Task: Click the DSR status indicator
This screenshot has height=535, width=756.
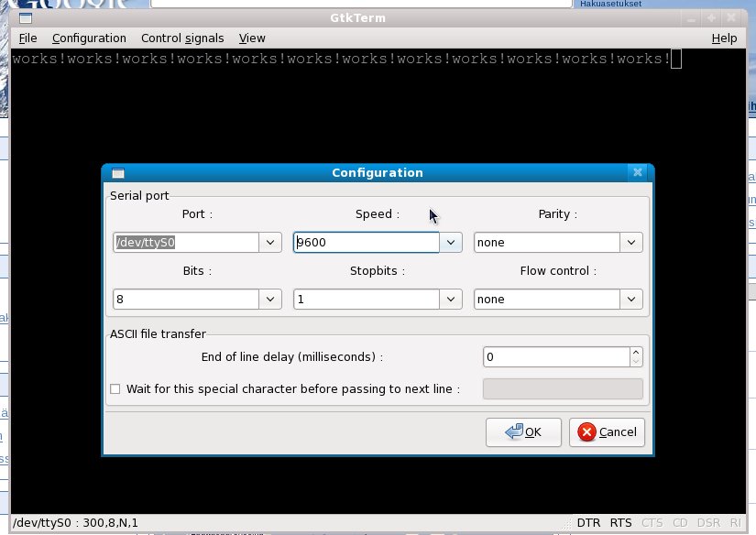Action: coord(708,523)
